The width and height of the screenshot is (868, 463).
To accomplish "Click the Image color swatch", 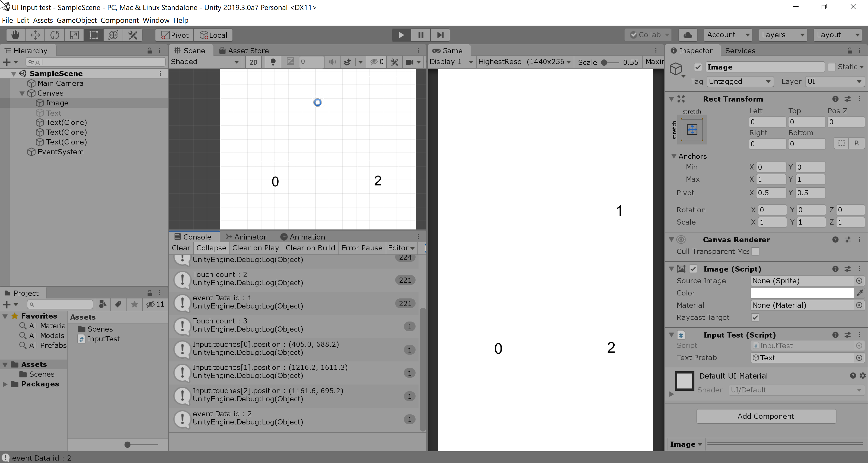I will click(802, 293).
